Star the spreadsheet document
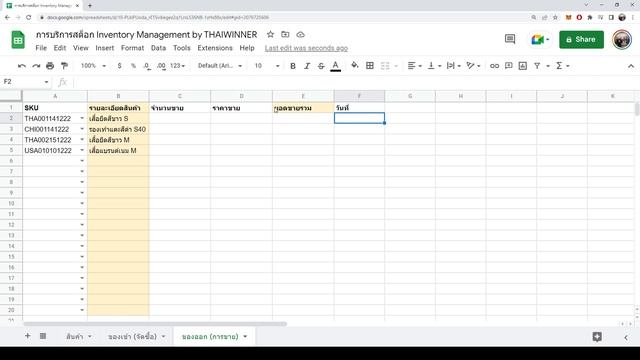 pyautogui.click(x=270, y=35)
